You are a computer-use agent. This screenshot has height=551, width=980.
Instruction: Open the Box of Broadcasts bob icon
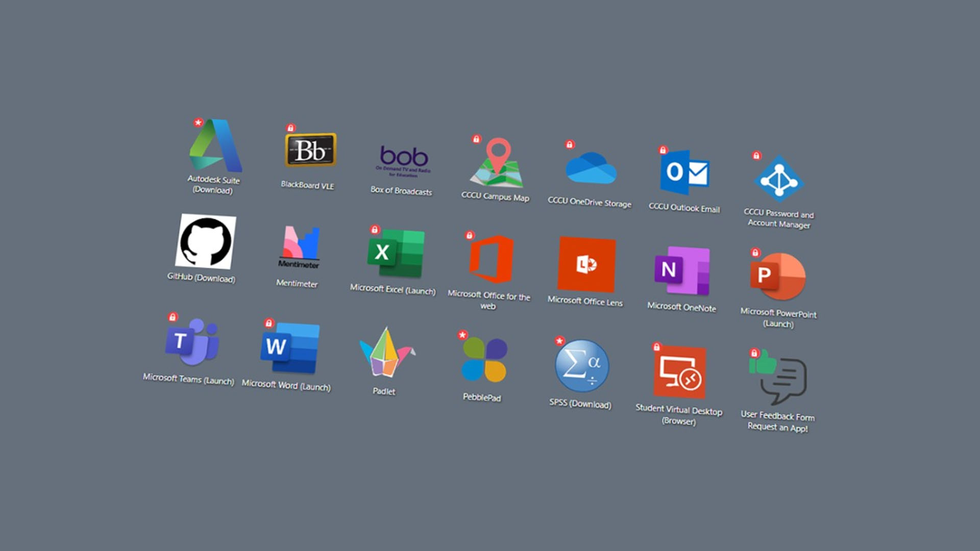(x=404, y=161)
